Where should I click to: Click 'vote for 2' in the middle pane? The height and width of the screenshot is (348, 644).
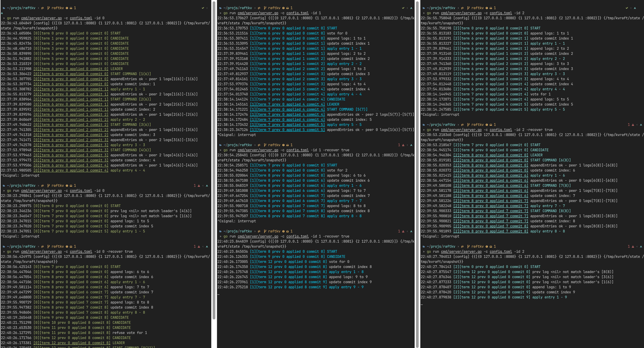click(x=337, y=171)
